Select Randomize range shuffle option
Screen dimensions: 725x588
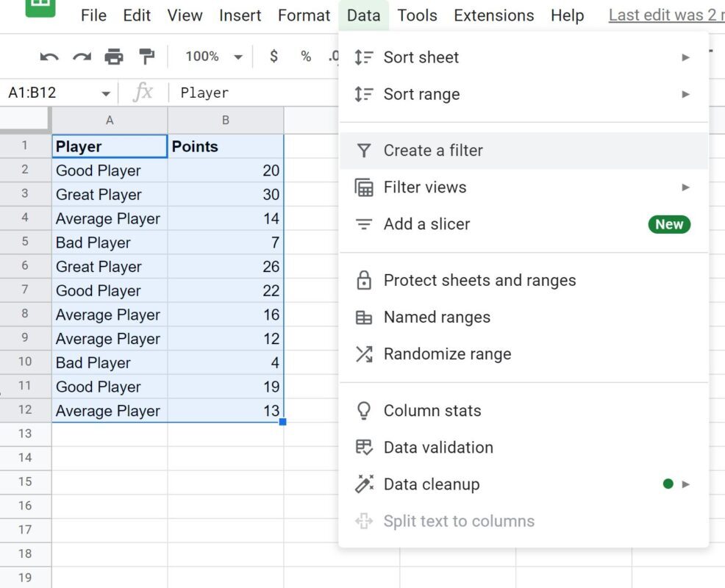tap(524, 354)
